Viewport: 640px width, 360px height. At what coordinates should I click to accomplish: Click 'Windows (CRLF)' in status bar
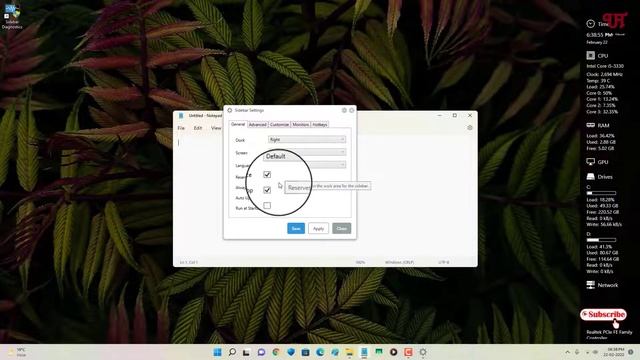point(399,262)
